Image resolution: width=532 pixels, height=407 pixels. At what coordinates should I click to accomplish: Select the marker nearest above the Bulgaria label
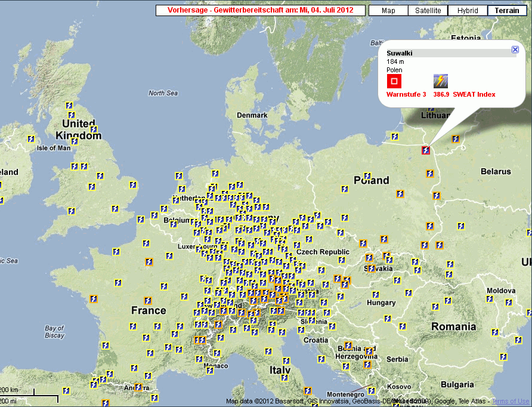coord(503,357)
